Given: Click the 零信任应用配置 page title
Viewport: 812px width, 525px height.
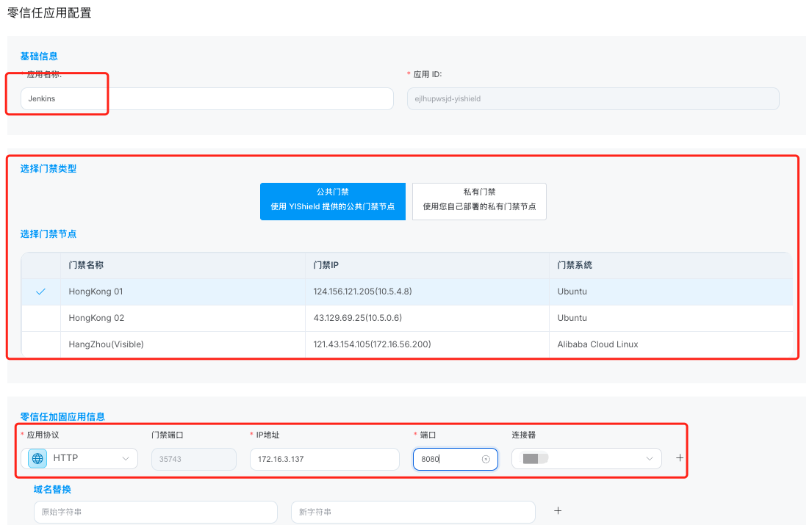Looking at the screenshot, I should pos(49,13).
